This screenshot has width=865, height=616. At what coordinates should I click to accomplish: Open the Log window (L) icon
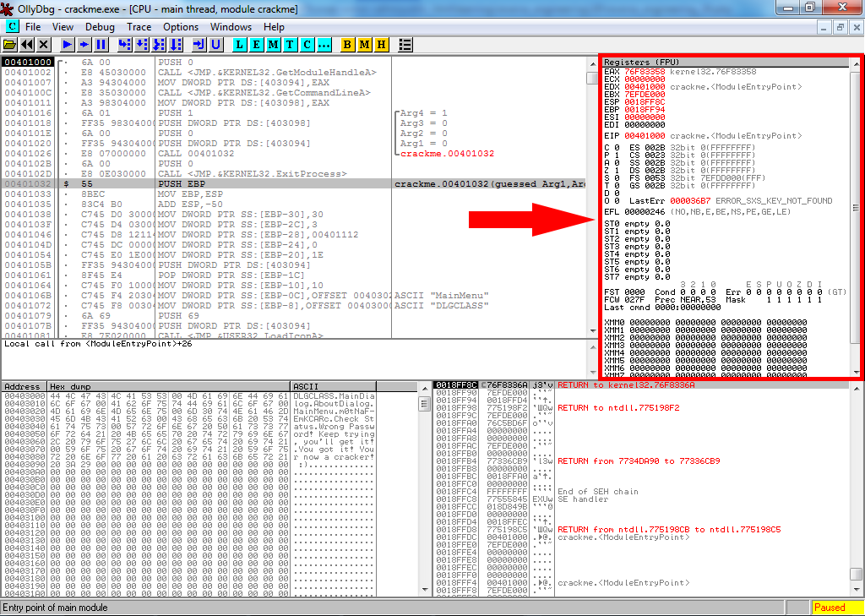coord(240,44)
